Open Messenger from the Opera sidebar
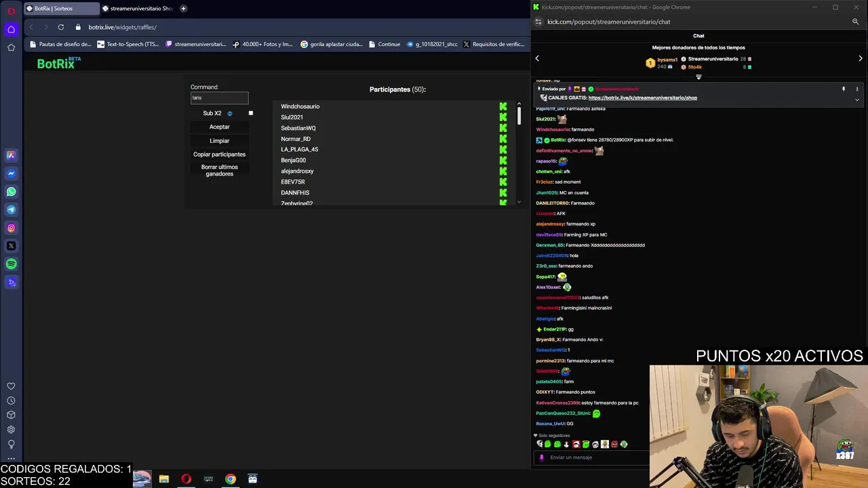The height and width of the screenshot is (488, 868). point(11,174)
